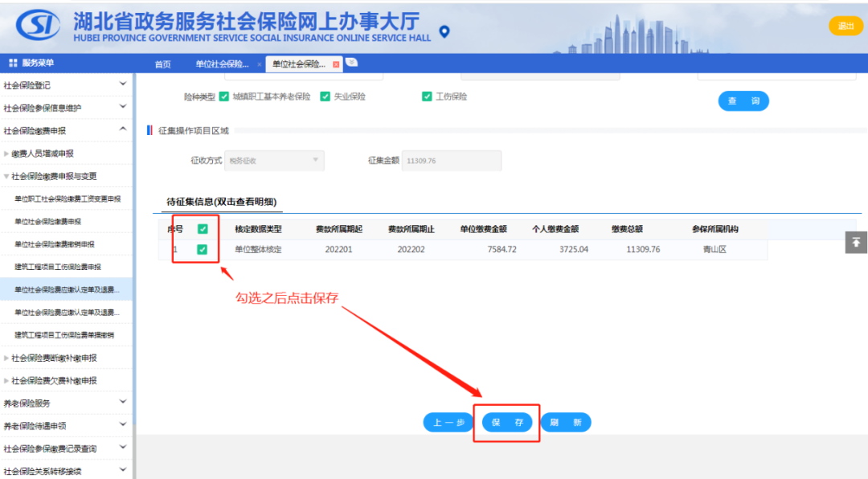This screenshot has width=868, height=479.
Task: Click the 费款所属期止 column header
Action: pos(411,229)
